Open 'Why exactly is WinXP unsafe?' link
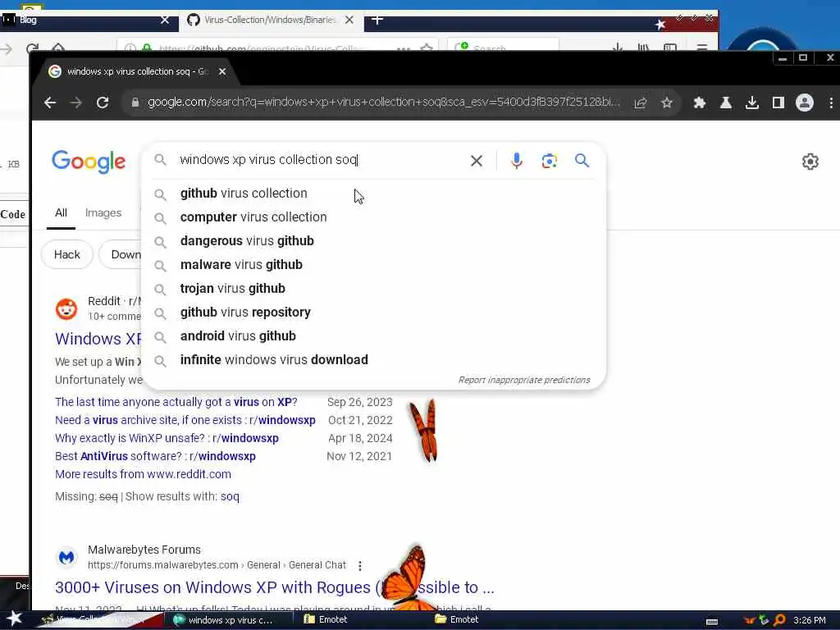The width and height of the screenshot is (840, 630). point(167,438)
